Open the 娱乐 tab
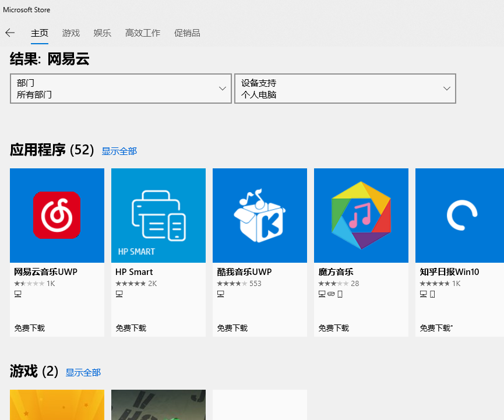The height and width of the screenshot is (420, 504). (103, 33)
